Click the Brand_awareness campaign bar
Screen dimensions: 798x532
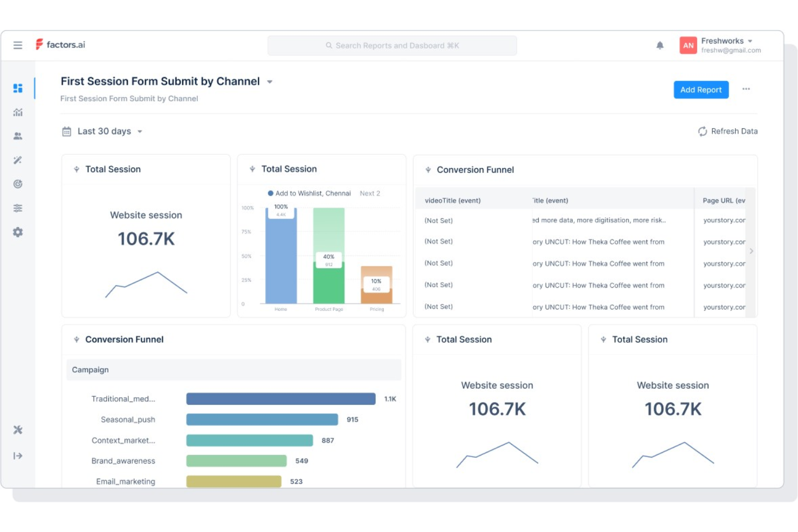pos(236,461)
